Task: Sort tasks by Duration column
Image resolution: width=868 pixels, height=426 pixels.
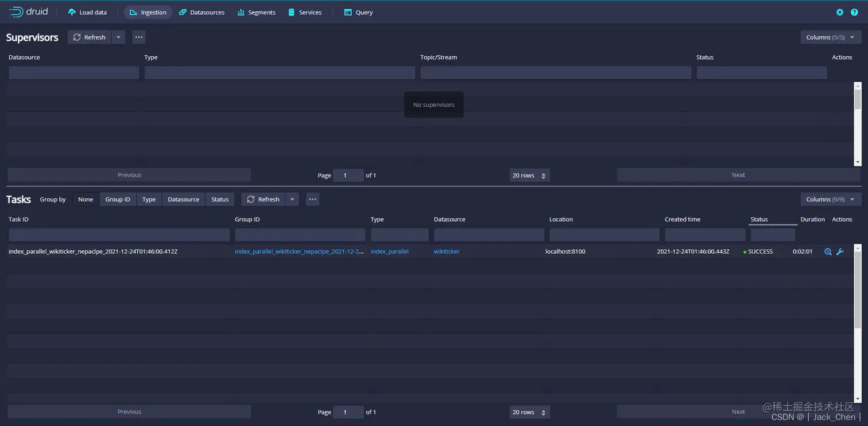Action: tap(812, 219)
